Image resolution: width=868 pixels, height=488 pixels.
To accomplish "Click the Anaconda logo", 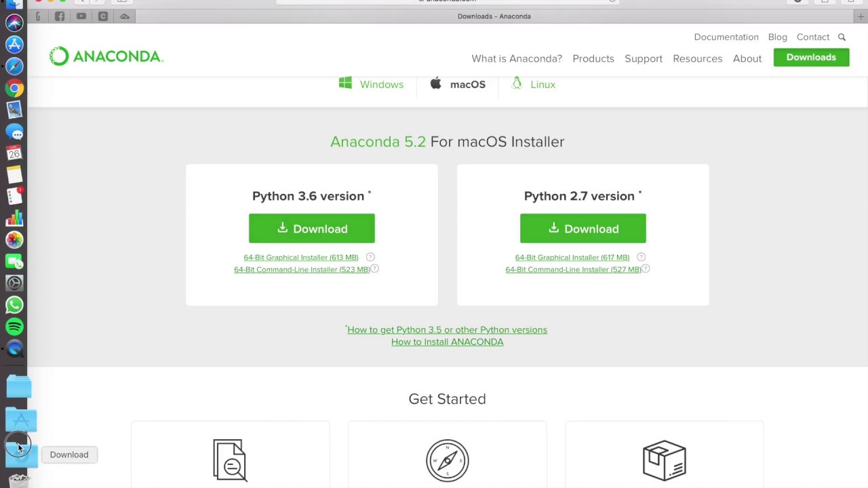I will (x=106, y=56).
